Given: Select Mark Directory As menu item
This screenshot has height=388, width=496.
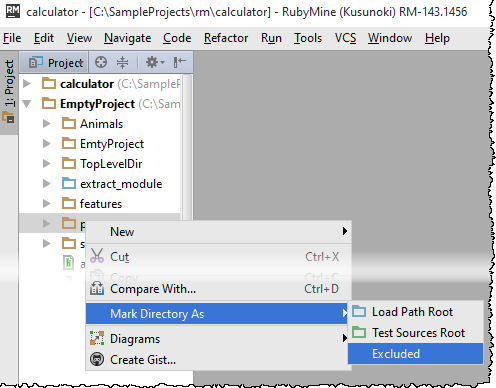Looking at the screenshot, I should point(217,313).
